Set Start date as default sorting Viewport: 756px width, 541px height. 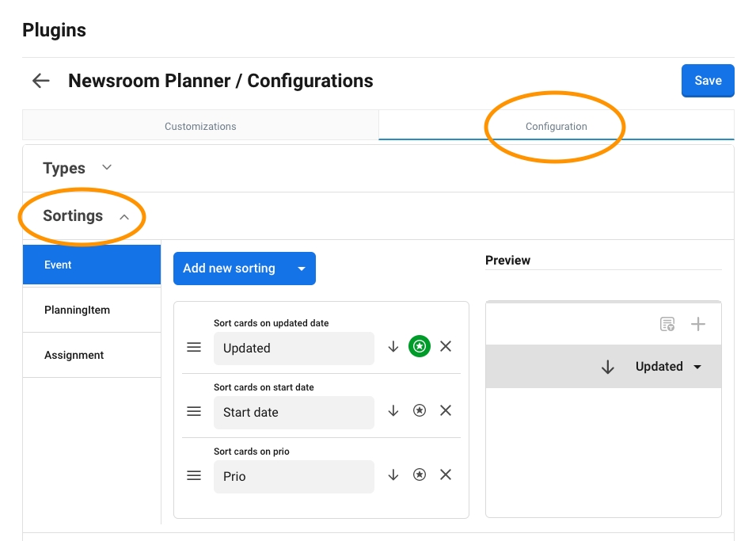(x=420, y=411)
